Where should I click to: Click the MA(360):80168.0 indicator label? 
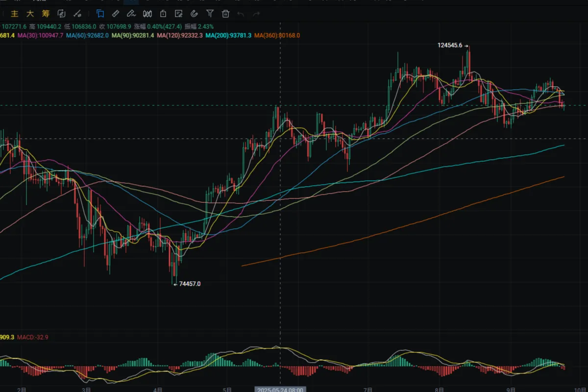click(277, 36)
